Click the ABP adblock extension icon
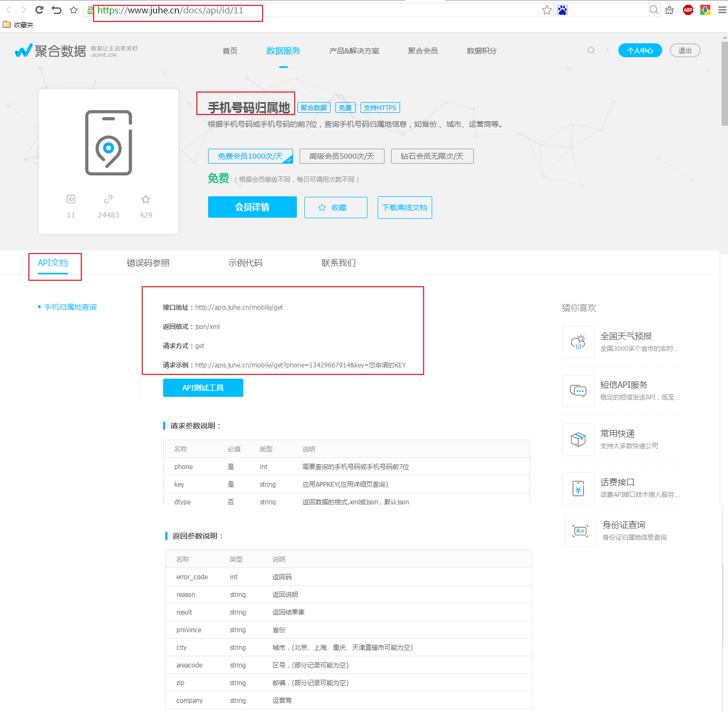728x714 pixels. point(688,10)
